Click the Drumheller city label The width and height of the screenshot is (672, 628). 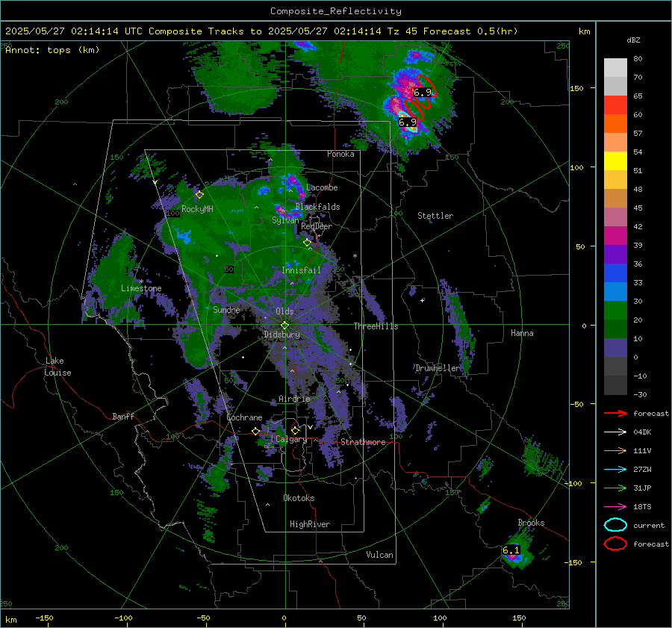click(438, 368)
